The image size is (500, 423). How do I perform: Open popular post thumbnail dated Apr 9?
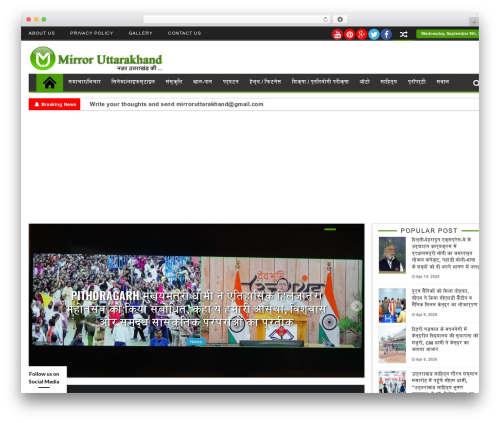[x=392, y=305]
